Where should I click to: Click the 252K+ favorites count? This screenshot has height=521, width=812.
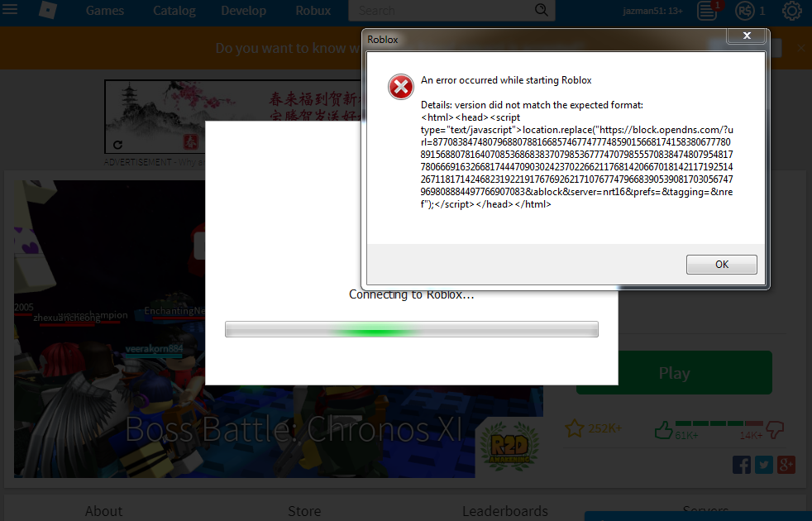(x=604, y=428)
